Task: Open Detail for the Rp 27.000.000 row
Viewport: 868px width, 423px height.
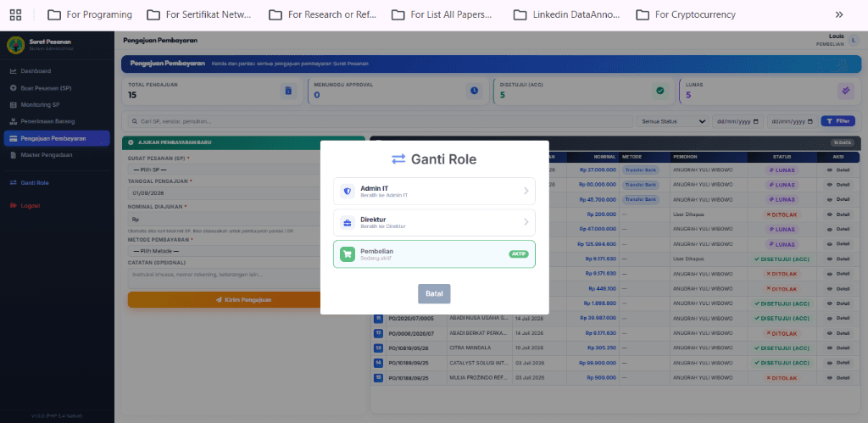Action: click(838, 170)
